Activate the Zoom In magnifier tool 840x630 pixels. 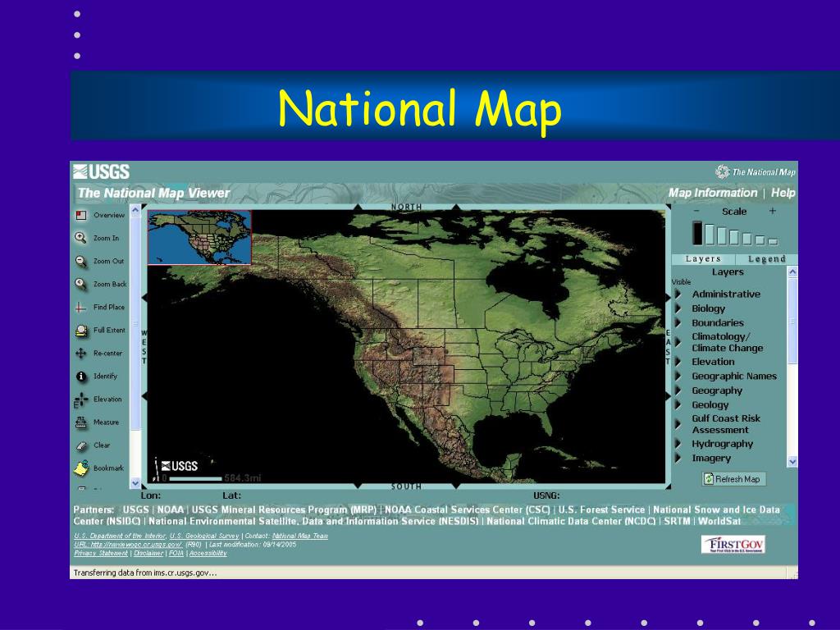click(x=81, y=238)
